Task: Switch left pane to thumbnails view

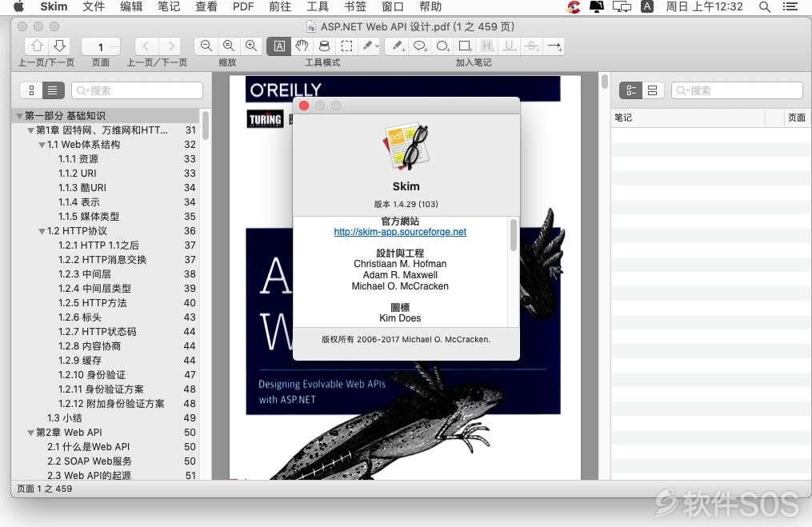Action: pyautogui.click(x=31, y=90)
